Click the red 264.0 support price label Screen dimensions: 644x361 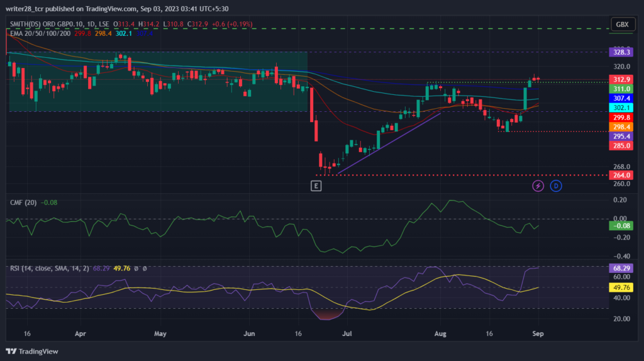621,175
